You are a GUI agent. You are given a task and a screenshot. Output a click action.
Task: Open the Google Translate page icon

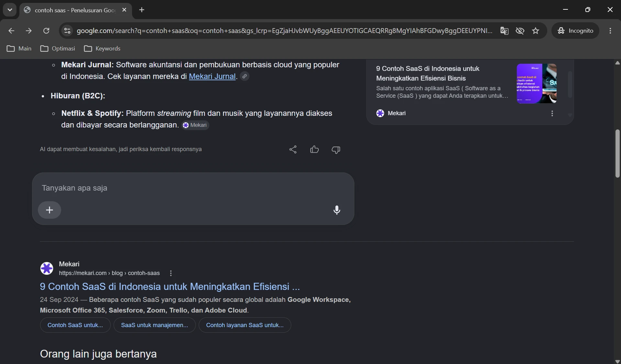click(x=504, y=31)
